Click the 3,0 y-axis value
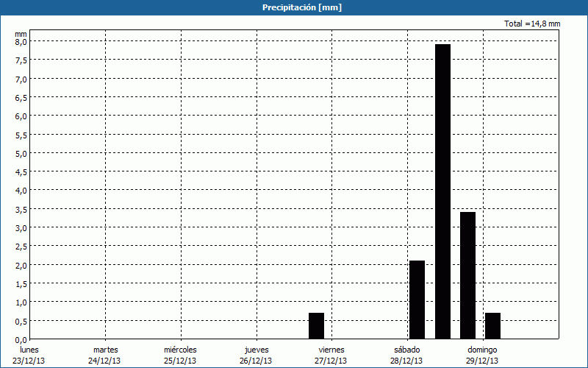 (21, 228)
